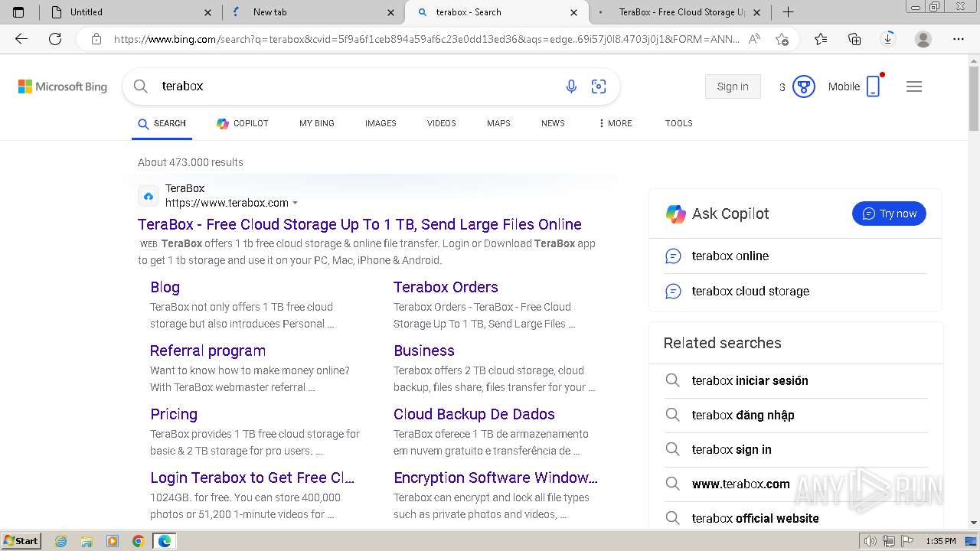
Task: Open the Pricing sitelink
Action: pos(174,414)
